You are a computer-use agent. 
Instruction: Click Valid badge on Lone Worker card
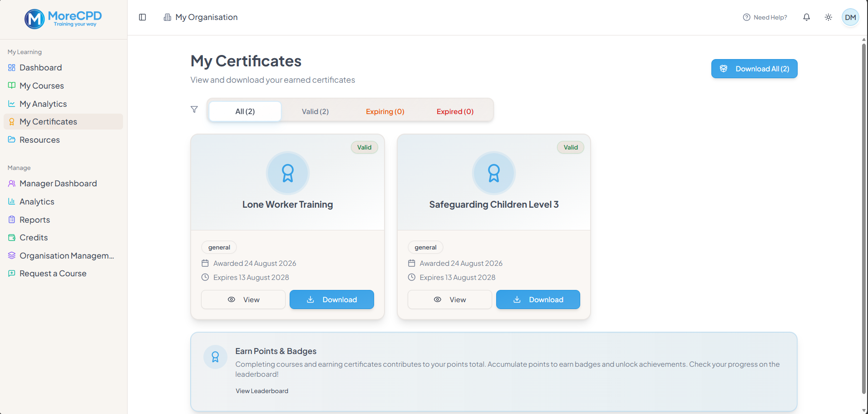pyautogui.click(x=365, y=147)
